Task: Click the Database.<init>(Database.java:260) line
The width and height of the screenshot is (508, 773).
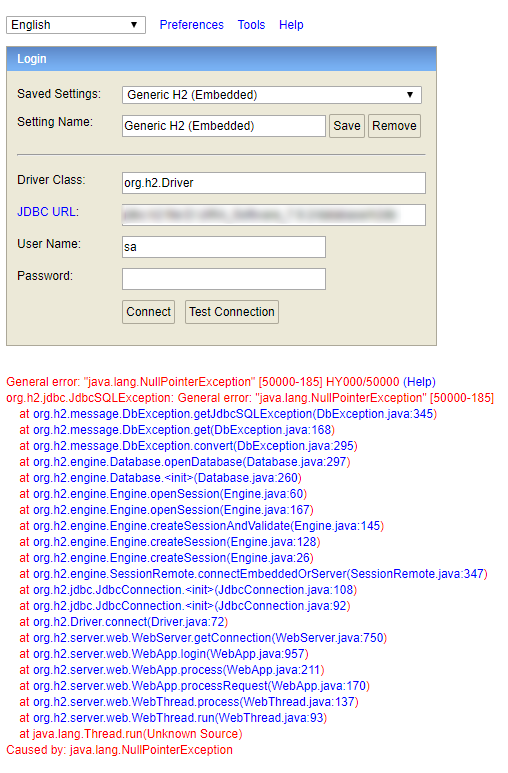Action: coord(160,478)
